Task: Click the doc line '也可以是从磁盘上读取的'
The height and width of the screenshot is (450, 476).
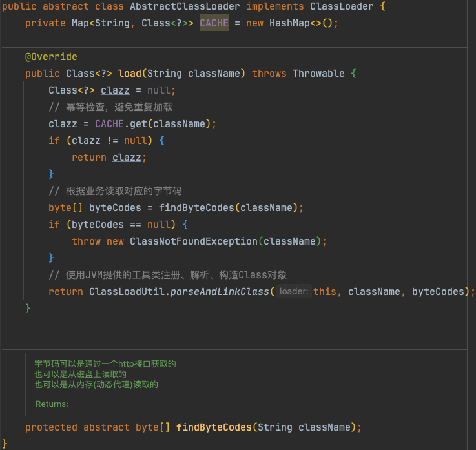Action: pyautogui.click(x=80, y=374)
